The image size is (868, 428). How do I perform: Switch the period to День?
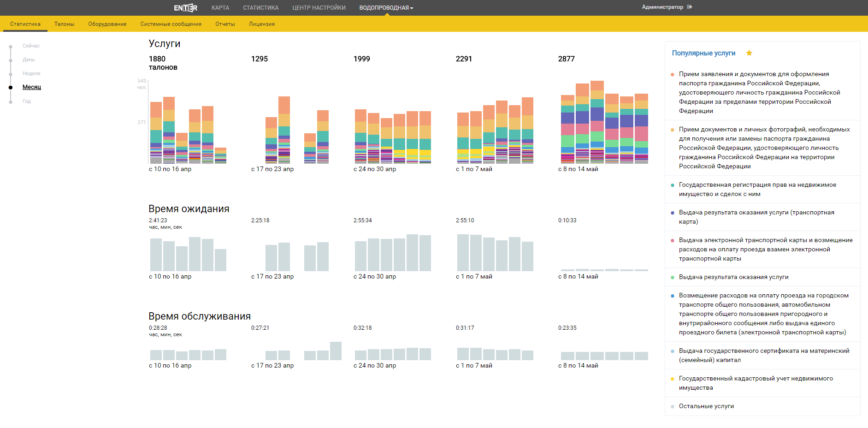(29, 60)
